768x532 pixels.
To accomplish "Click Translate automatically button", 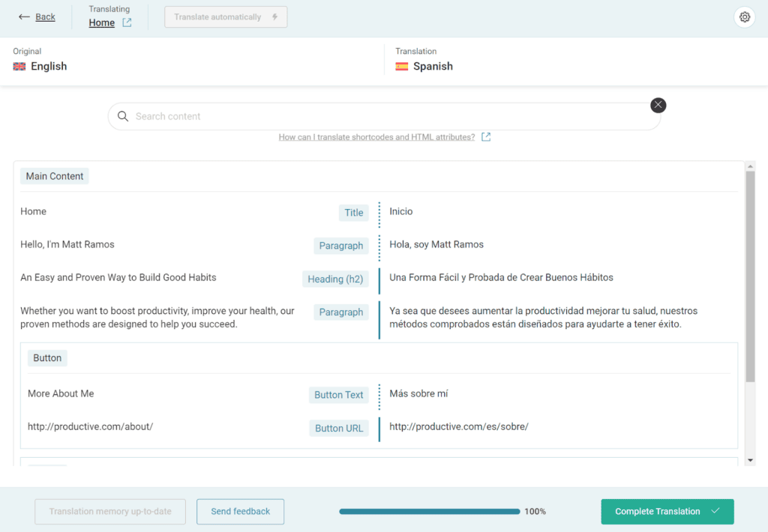I will click(226, 17).
